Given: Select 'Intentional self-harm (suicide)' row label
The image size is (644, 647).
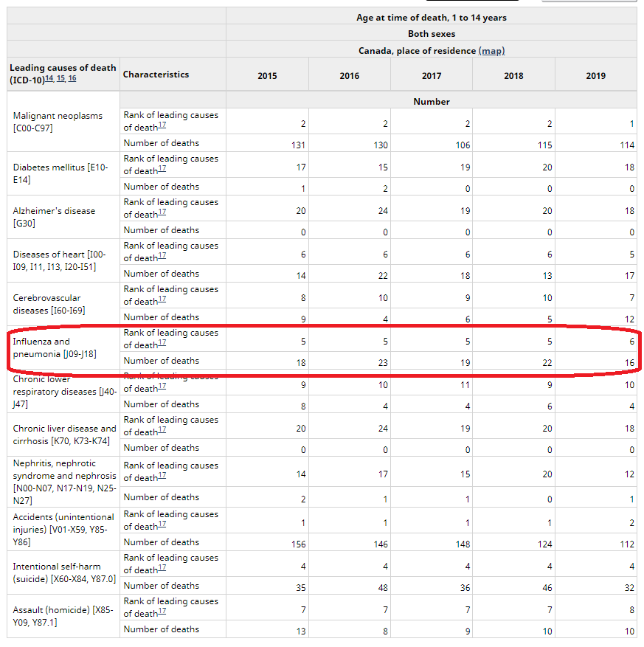Looking at the screenshot, I should click(x=64, y=572).
